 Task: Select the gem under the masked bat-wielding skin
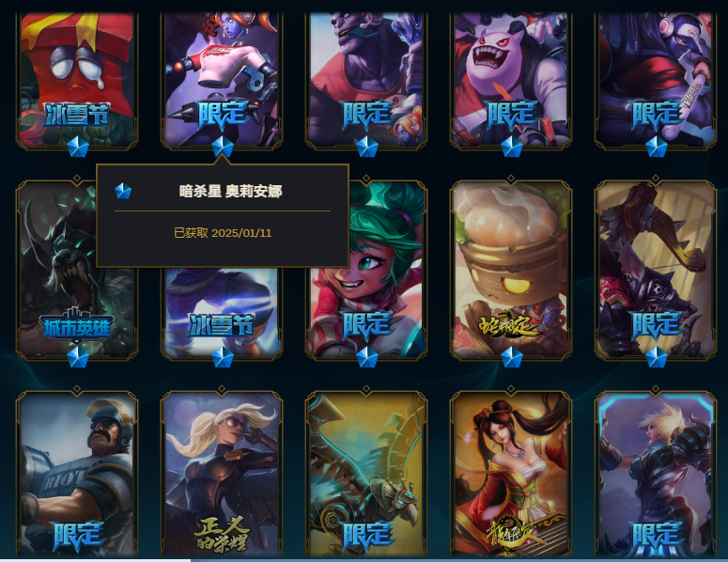(x=656, y=147)
